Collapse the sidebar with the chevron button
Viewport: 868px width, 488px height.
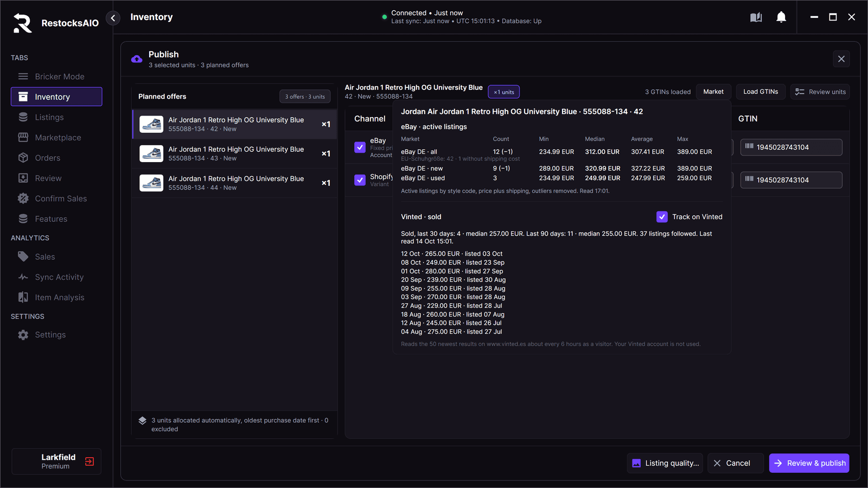coord(113,18)
